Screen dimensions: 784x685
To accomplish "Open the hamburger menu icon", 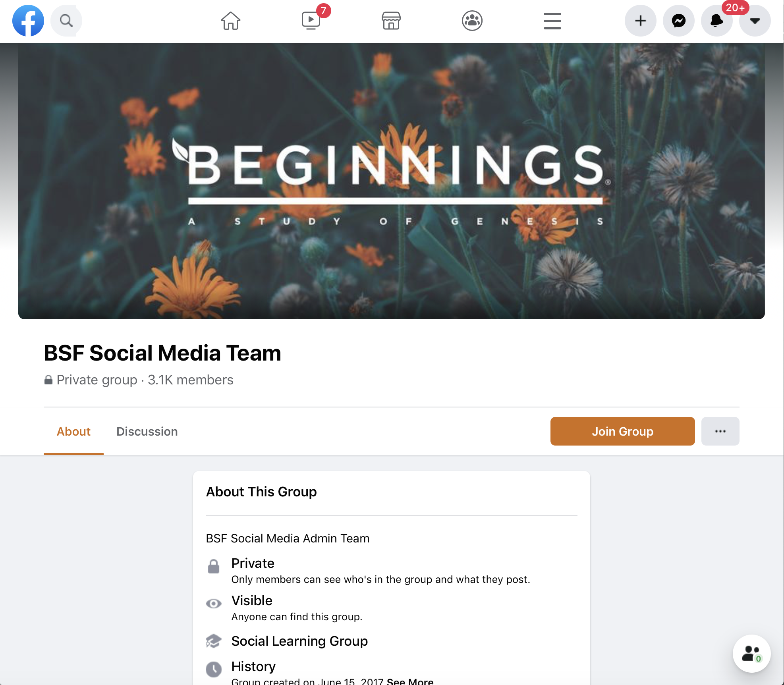I will (x=552, y=21).
